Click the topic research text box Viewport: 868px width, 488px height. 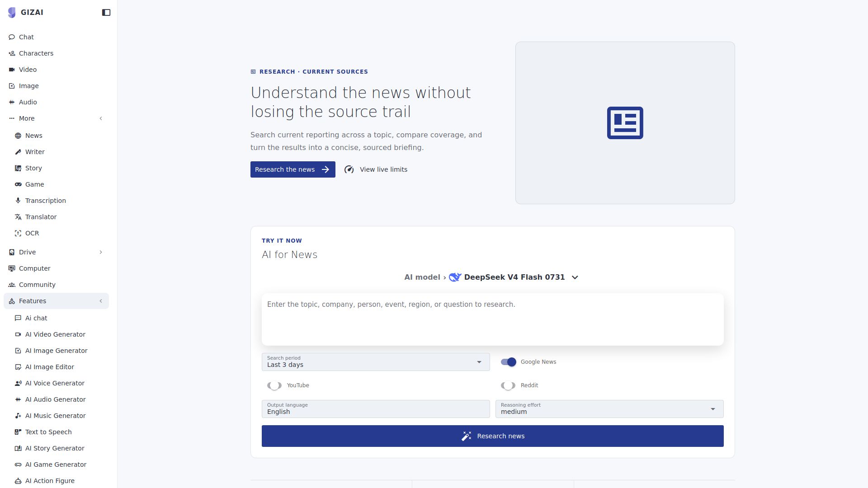[493, 319]
